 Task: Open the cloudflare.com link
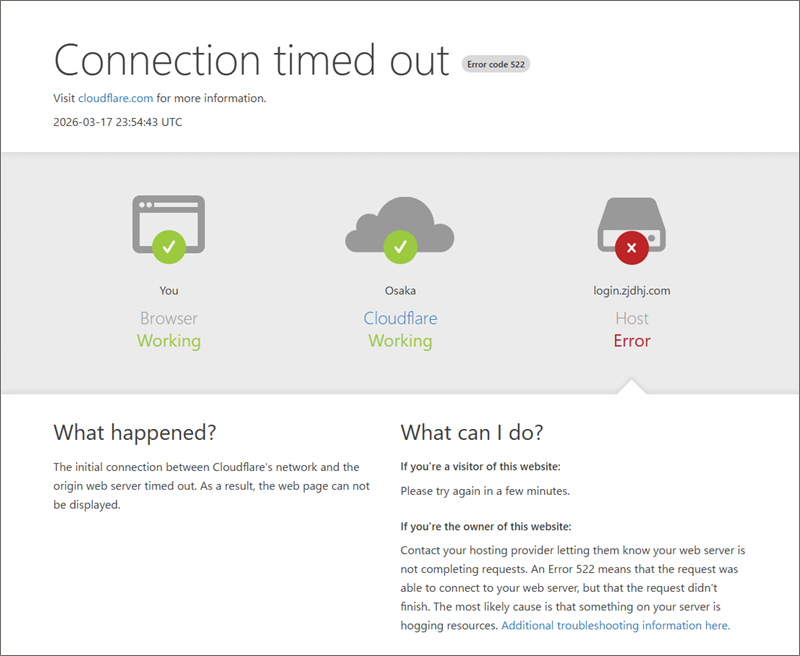coord(115,98)
